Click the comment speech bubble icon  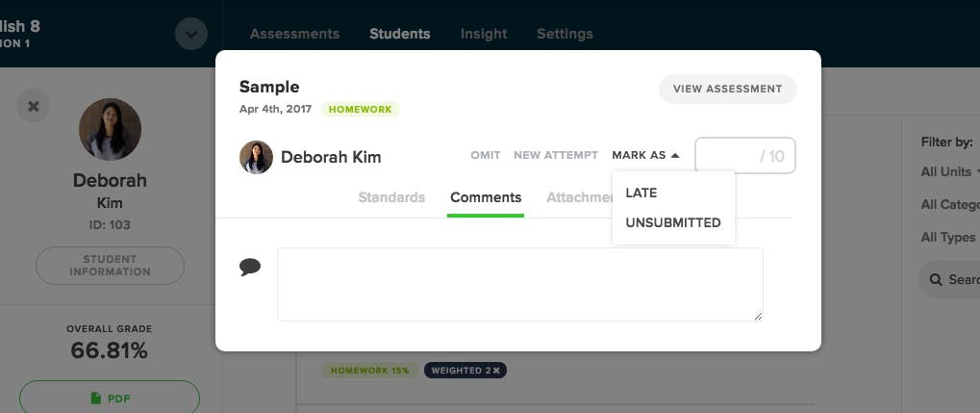(250, 268)
